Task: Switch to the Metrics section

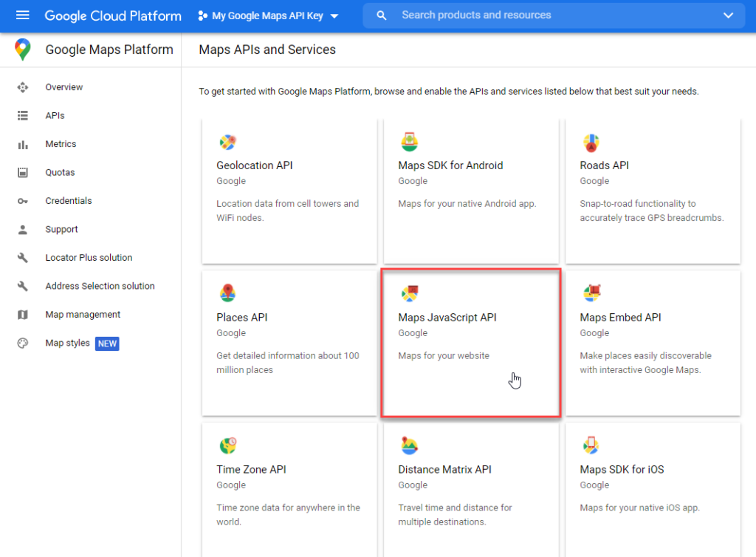Action: (61, 143)
